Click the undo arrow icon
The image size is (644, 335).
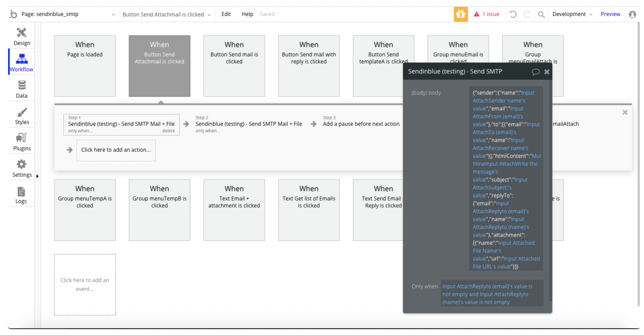(x=513, y=14)
